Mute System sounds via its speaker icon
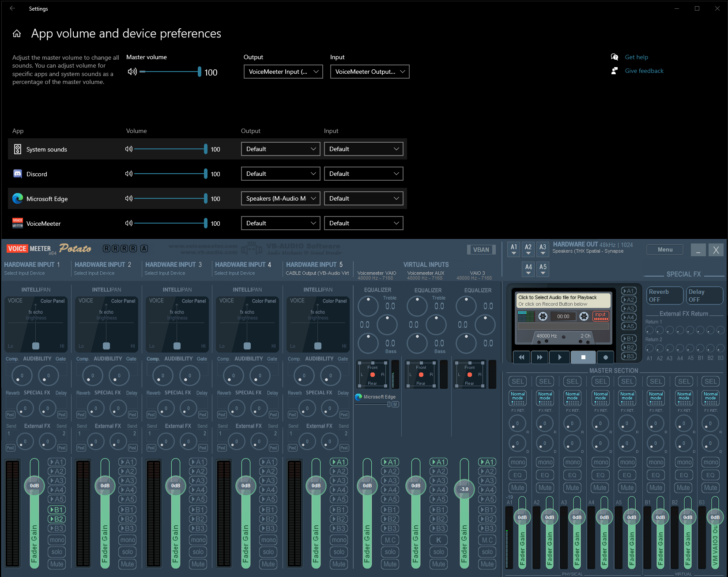The image size is (728, 577). (128, 149)
